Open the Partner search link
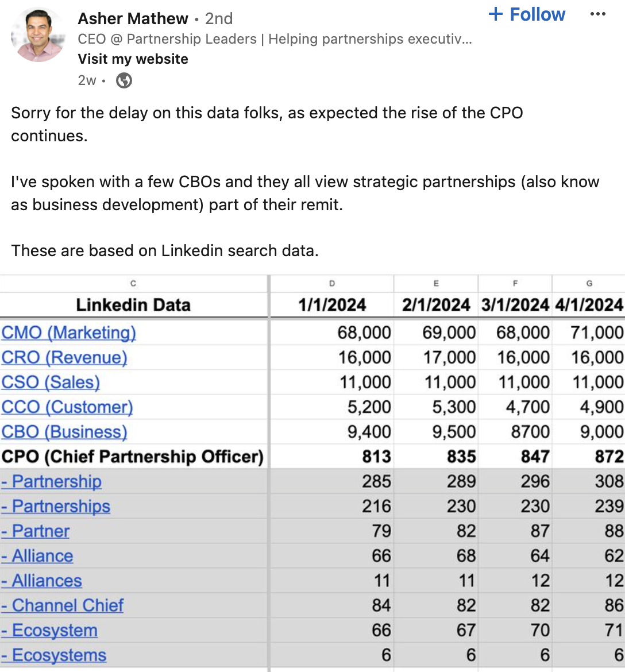This screenshot has width=625, height=672. coord(36,531)
